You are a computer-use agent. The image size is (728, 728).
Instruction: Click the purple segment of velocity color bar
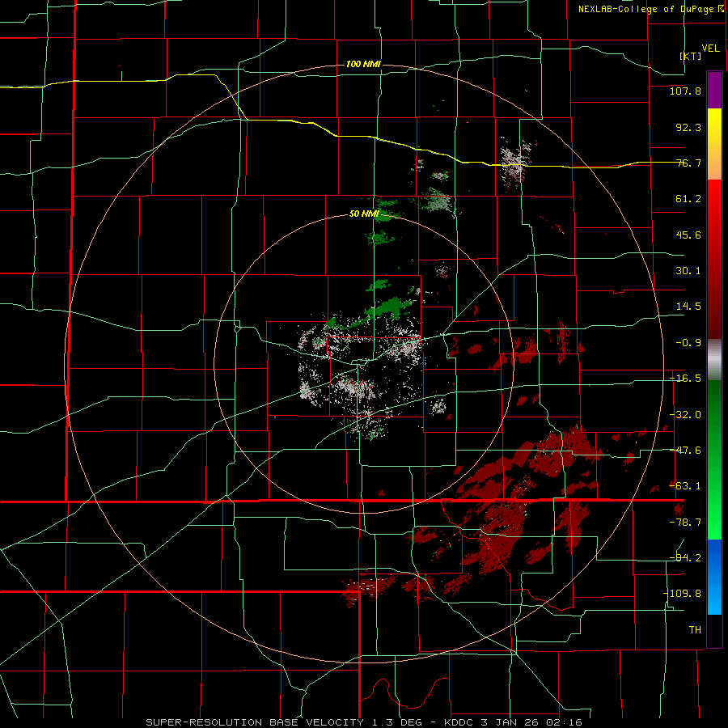(714, 90)
